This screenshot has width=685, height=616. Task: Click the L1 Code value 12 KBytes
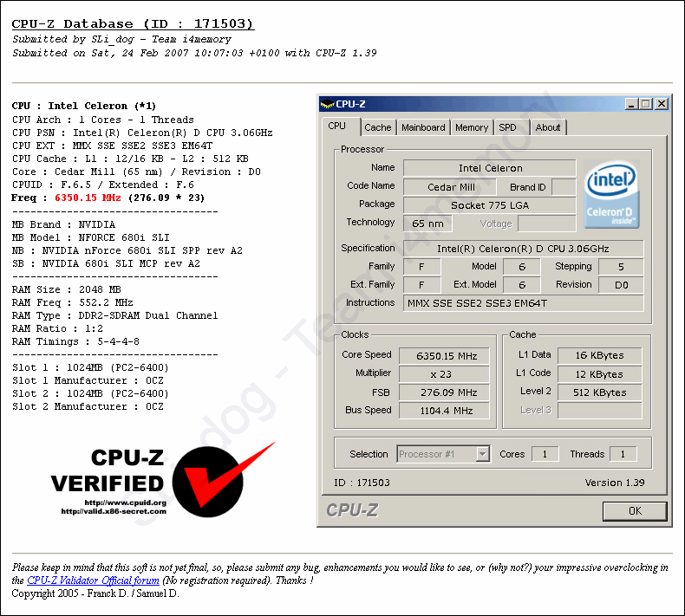600,374
